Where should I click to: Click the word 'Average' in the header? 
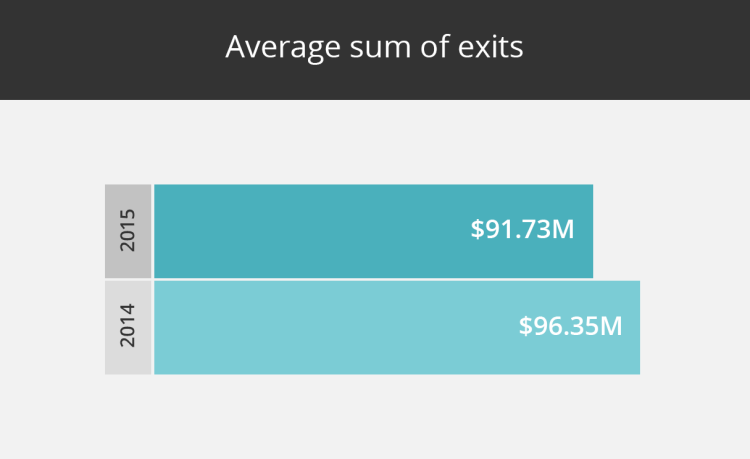[x=283, y=47]
